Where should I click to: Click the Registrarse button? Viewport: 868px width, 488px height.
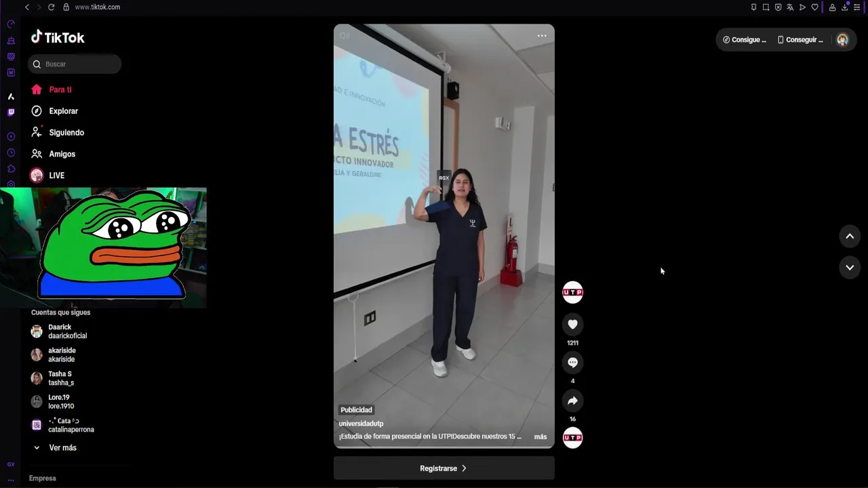tap(443, 468)
